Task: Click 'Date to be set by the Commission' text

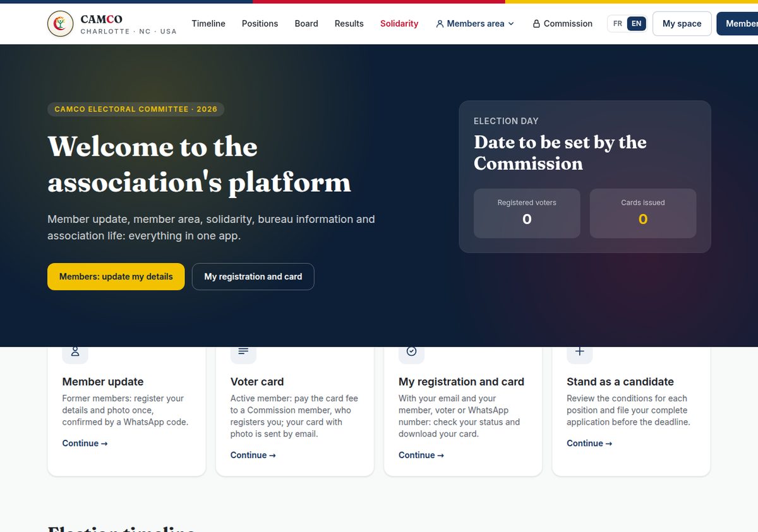Action: click(x=560, y=153)
